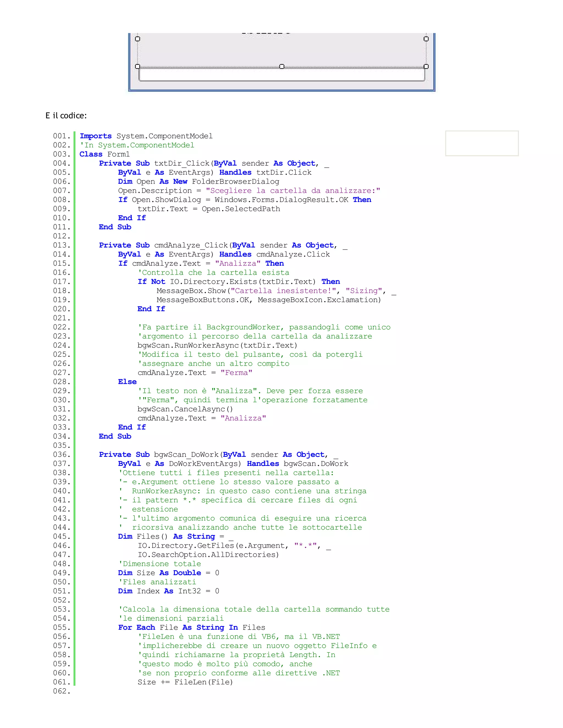Image resolution: width=563 pixels, height=728 pixels.
Task: Click "Dim Index As Int32 = 0" line
Action: (x=169, y=591)
